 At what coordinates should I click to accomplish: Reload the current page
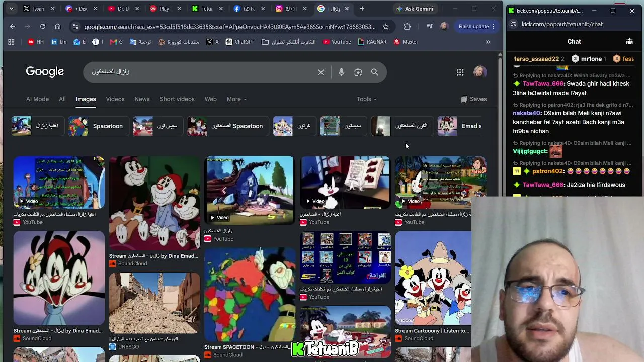click(43, 26)
